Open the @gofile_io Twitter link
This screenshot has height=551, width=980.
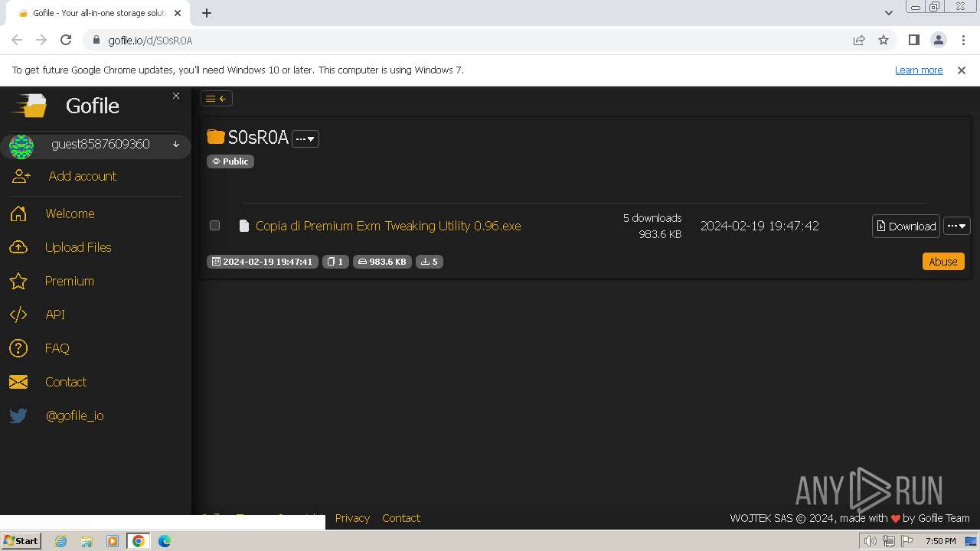pyautogui.click(x=75, y=416)
